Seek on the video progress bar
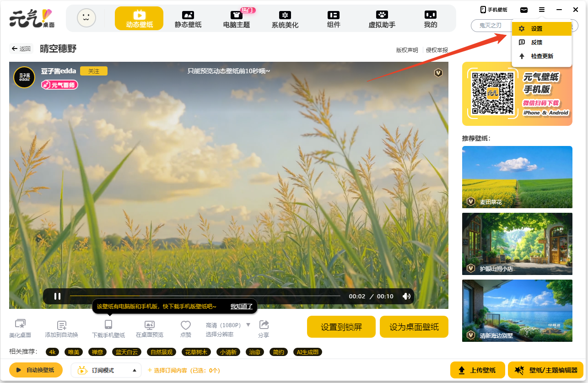This screenshot has width=588, height=383. click(x=205, y=296)
